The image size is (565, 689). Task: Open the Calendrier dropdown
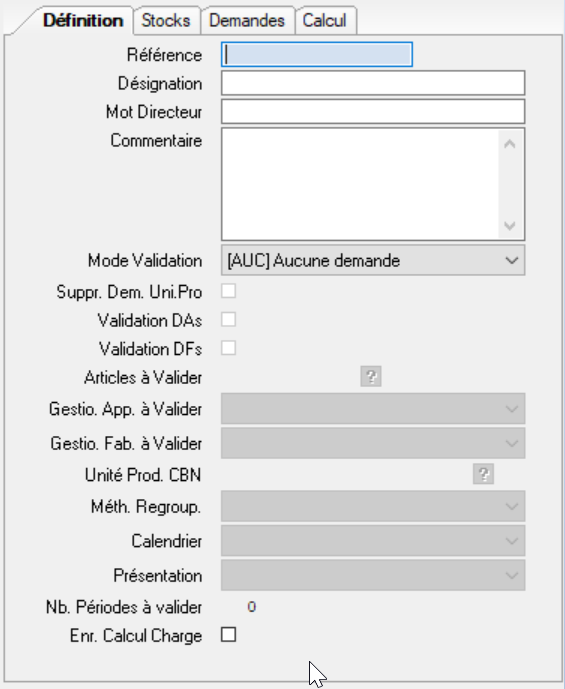point(373,540)
